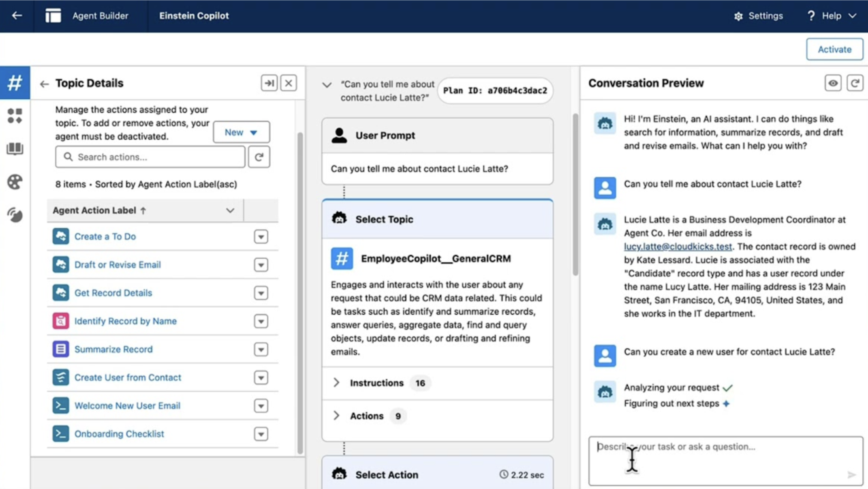Viewport: 868px width, 489px height.
Task: Open the lucy.latte@cloudkicks.test email link
Action: pyautogui.click(x=678, y=247)
